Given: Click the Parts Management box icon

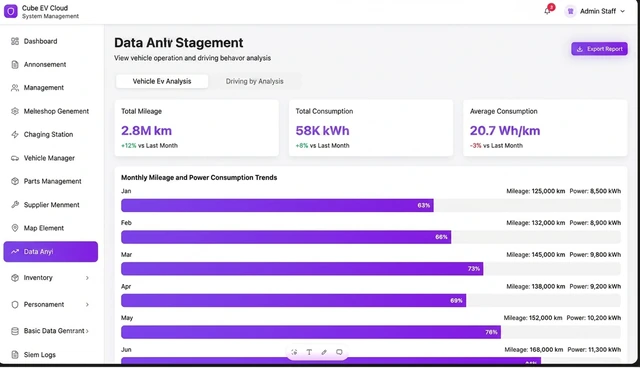Looking at the screenshot, I should point(15,181).
